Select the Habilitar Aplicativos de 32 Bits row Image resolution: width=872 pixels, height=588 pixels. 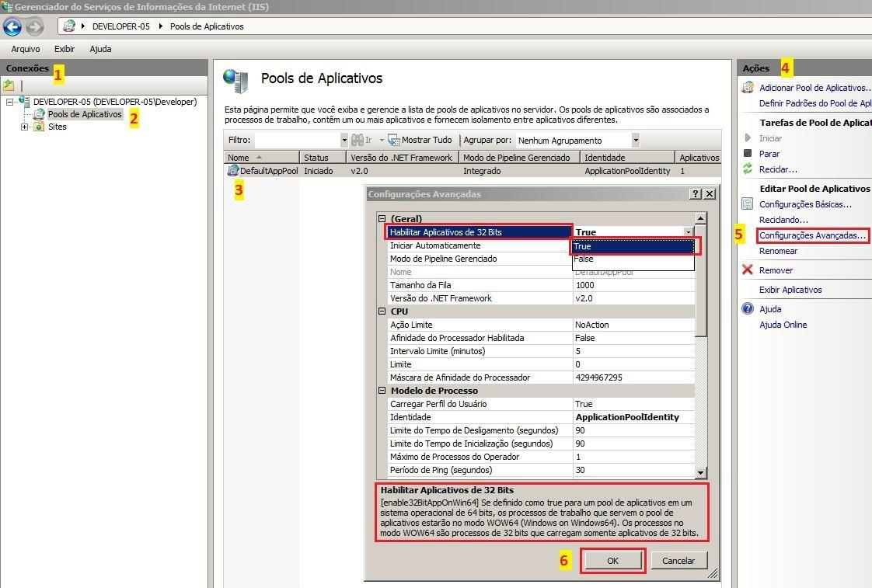point(480,231)
